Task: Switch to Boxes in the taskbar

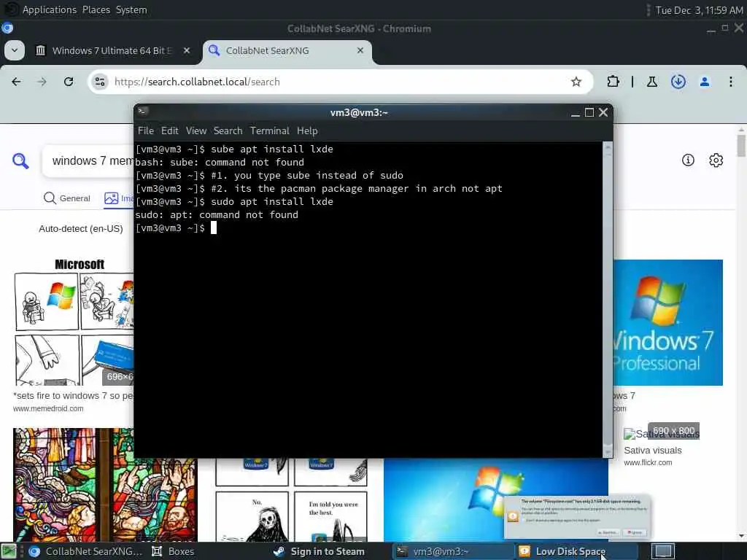Action: [x=174, y=551]
